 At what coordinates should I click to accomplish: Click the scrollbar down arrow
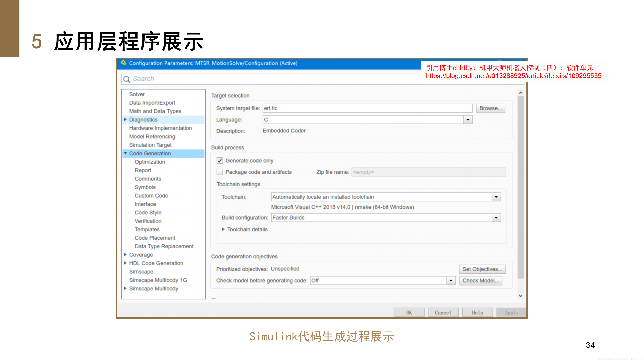coord(521,296)
